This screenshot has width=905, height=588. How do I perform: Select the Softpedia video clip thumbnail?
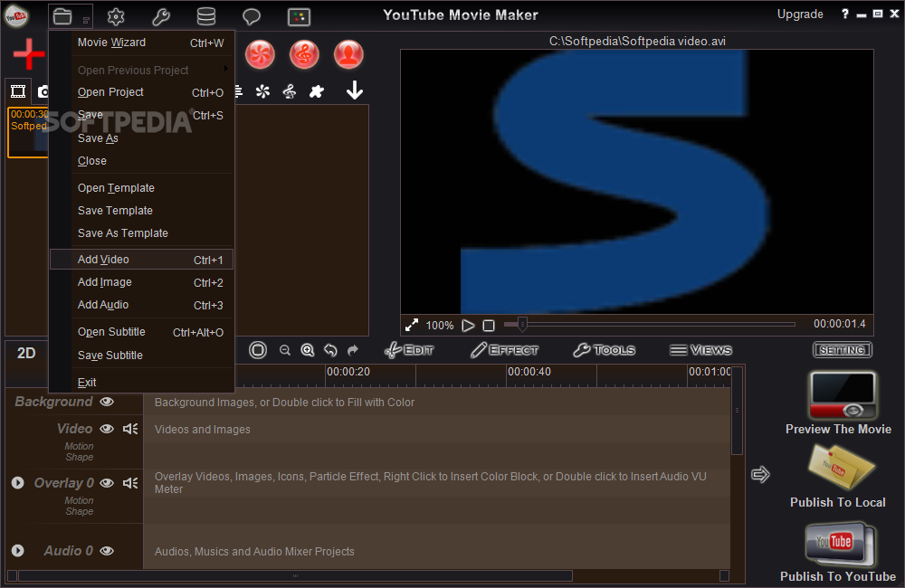28,132
